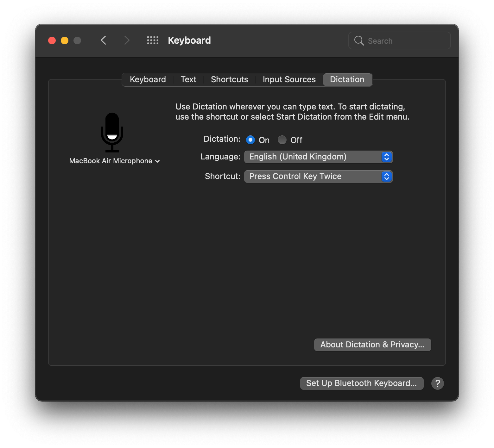Select the Shortcuts tab

(229, 79)
